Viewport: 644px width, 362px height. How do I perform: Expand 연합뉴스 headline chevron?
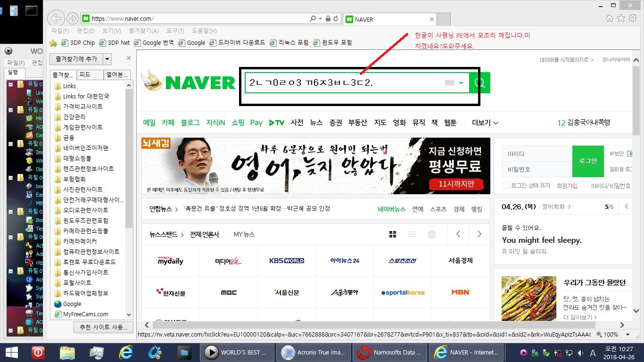point(177,209)
